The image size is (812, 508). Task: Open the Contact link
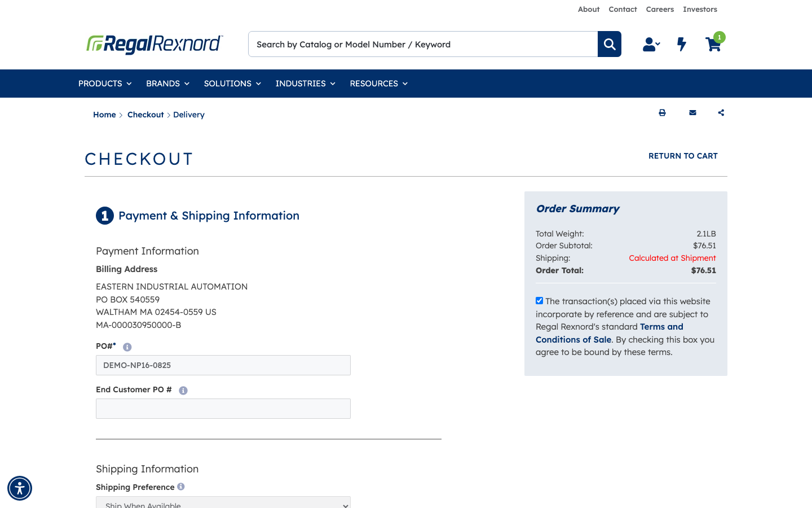[623, 10]
